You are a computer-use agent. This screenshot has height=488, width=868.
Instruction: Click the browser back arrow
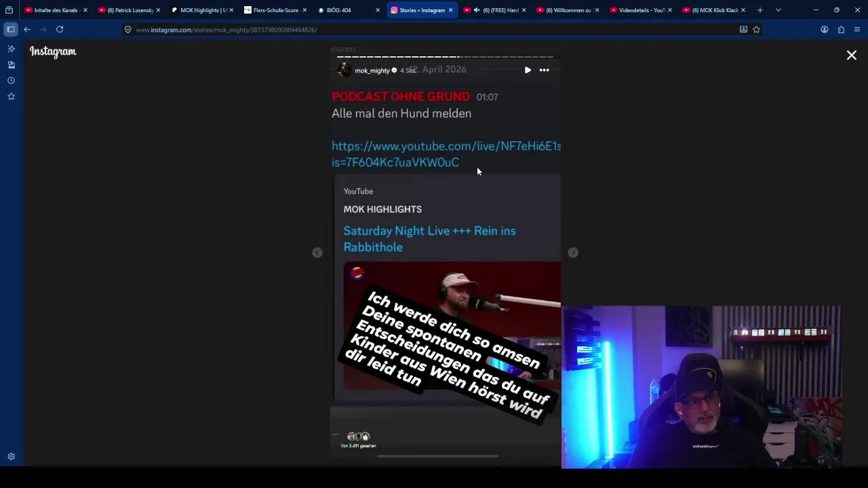click(x=27, y=29)
